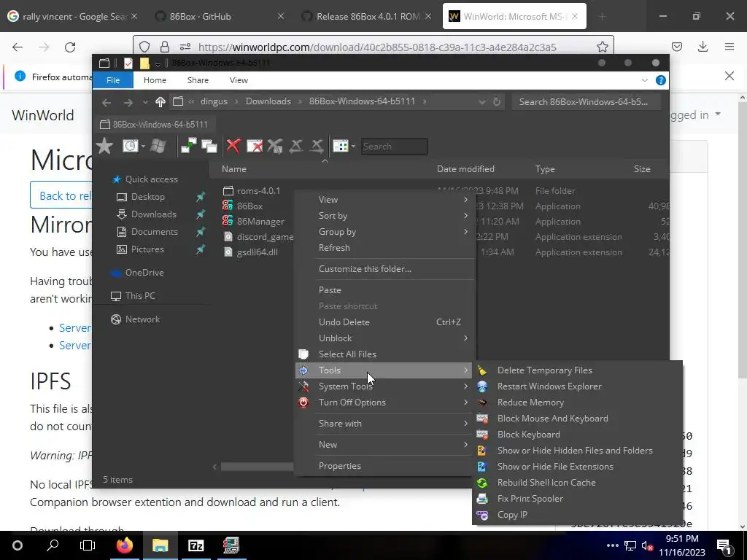Open the view layout dropdown arrow
This screenshot has width=747, height=560.
pos(353,146)
